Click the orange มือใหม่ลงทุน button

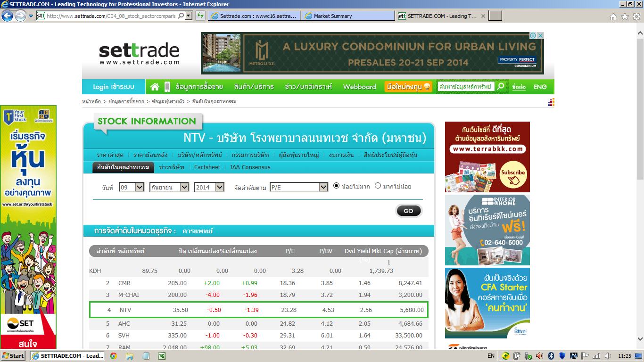[x=408, y=87]
